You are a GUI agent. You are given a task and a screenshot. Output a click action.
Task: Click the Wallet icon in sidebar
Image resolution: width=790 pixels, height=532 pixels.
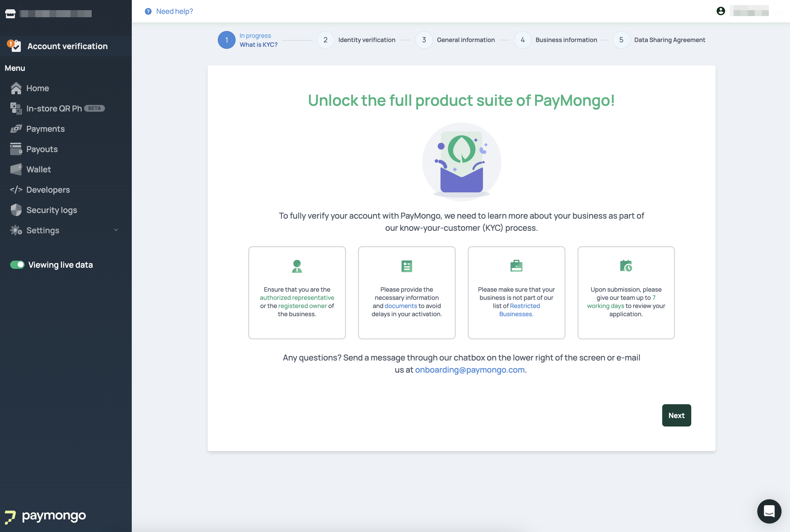pos(16,169)
